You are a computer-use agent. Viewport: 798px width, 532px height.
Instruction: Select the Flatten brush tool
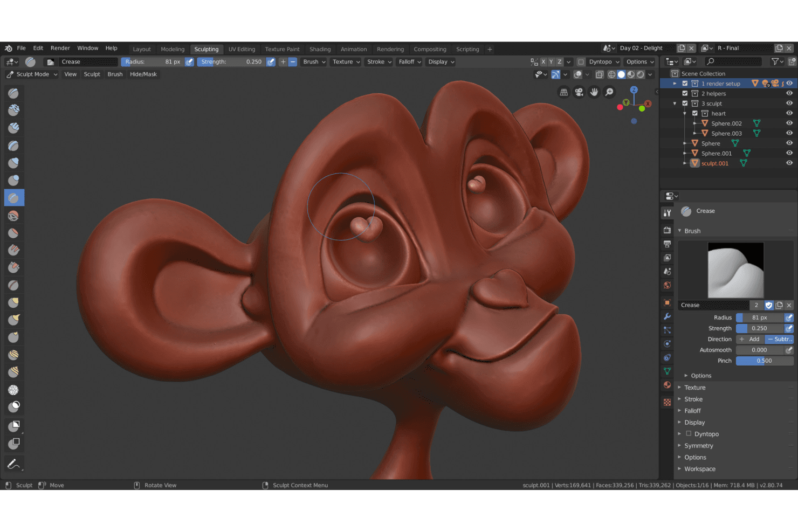(x=14, y=233)
